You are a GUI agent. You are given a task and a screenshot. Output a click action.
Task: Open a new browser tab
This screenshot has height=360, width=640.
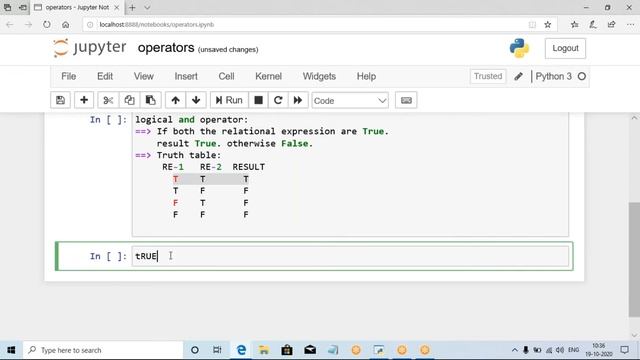tap(132, 7)
